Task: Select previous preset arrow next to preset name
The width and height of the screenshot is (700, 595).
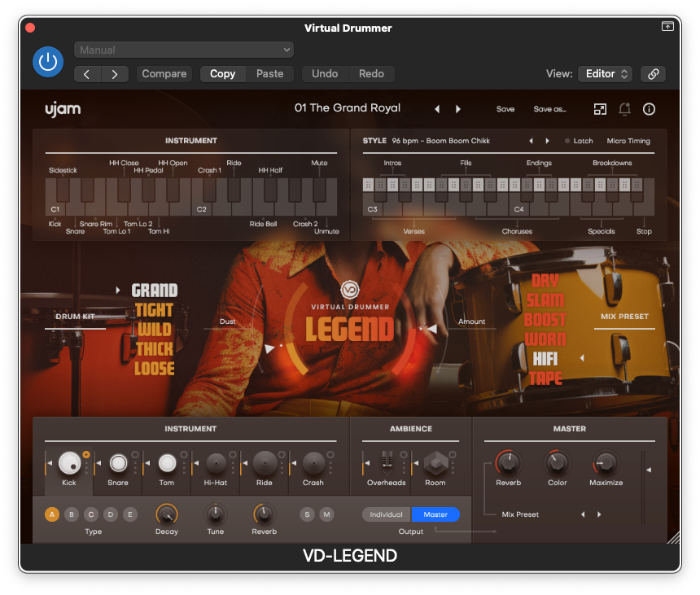Action: tap(437, 109)
